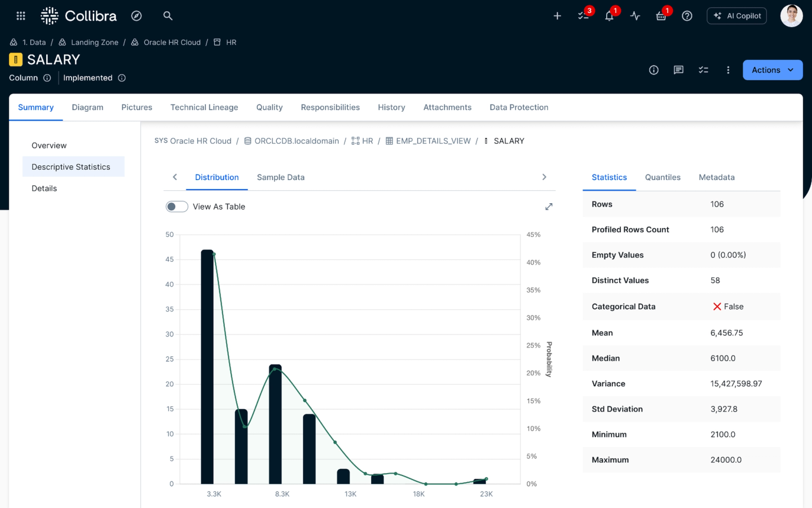The width and height of the screenshot is (812, 508).
Task: Open the app launcher grid icon
Action: click(21, 16)
